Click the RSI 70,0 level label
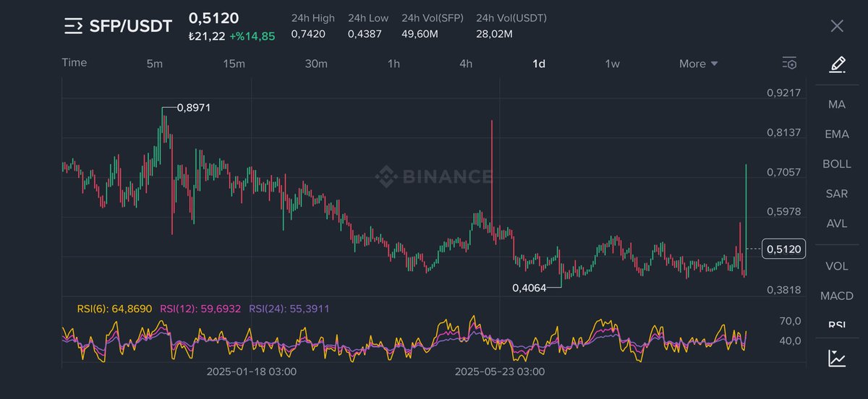 point(790,321)
